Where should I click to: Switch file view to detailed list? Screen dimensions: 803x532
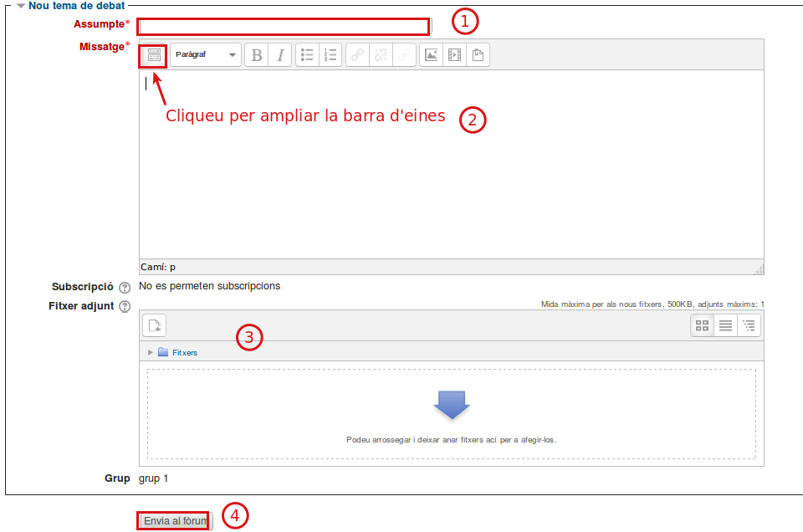(x=726, y=325)
